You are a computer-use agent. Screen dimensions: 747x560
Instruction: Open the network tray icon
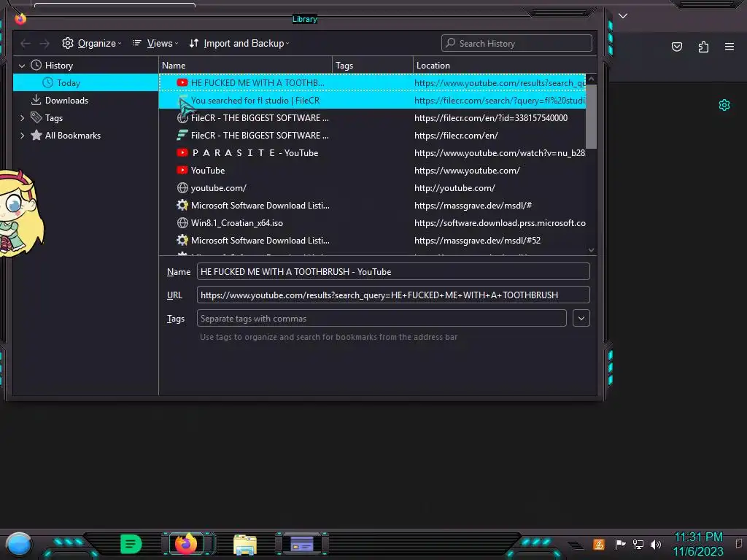(x=638, y=544)
